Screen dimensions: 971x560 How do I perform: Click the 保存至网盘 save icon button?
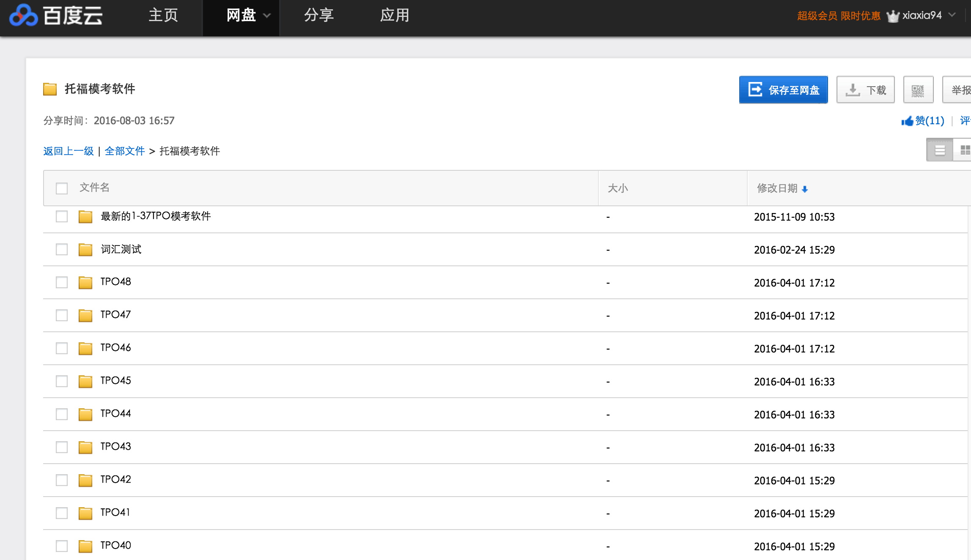tap(784, 89)
